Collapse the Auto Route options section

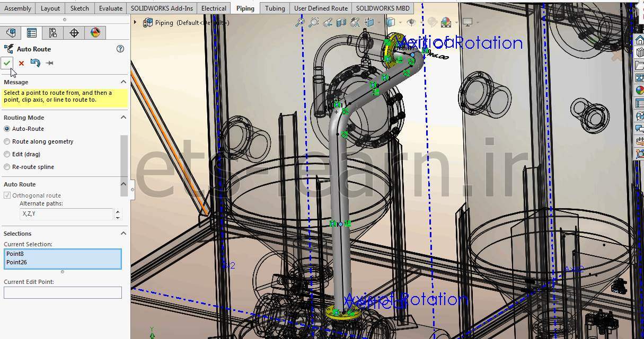(x=123, y=184)
